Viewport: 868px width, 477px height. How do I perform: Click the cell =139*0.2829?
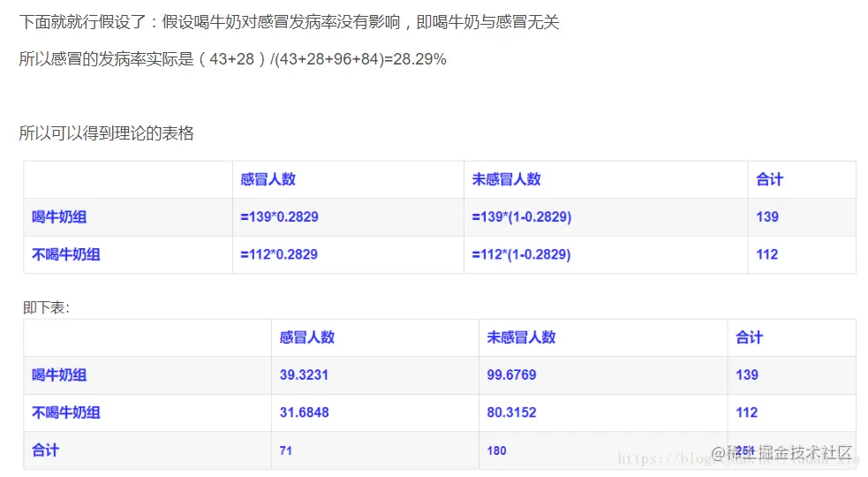(280, 217)
